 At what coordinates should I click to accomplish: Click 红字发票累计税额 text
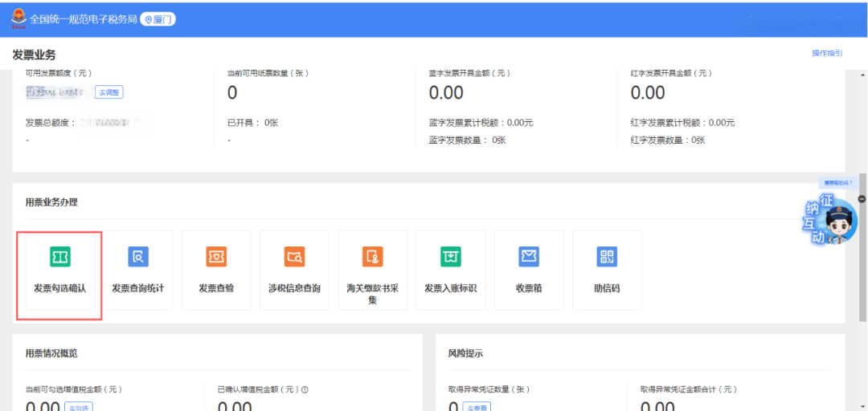click(683, 122)
